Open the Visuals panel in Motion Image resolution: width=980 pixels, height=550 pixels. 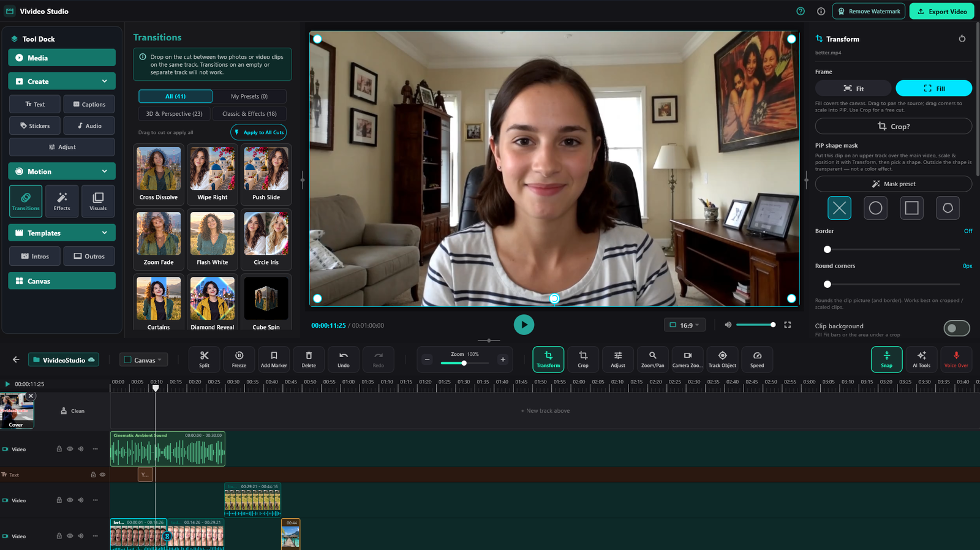[x=98, y=201]
